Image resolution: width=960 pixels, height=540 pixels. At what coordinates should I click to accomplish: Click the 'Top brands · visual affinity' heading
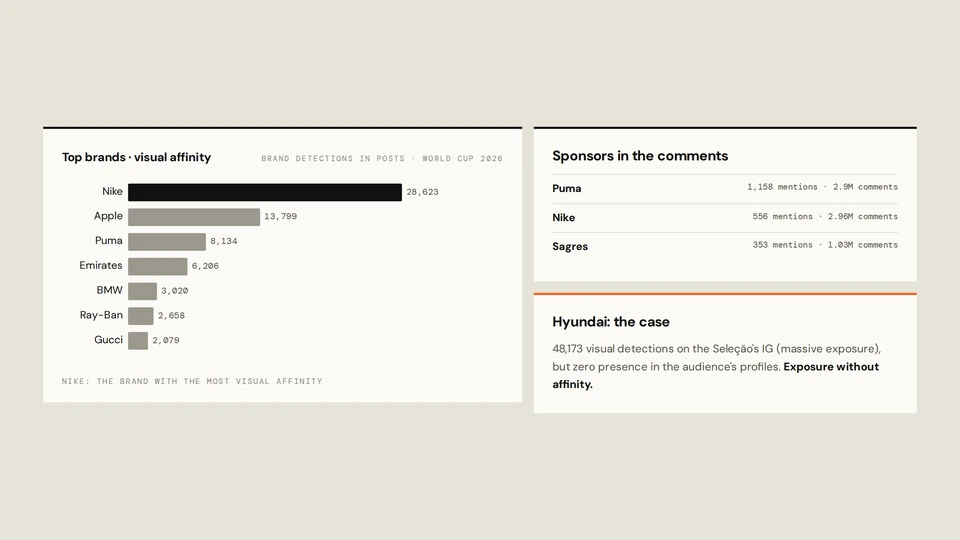(x=136, y=157)
